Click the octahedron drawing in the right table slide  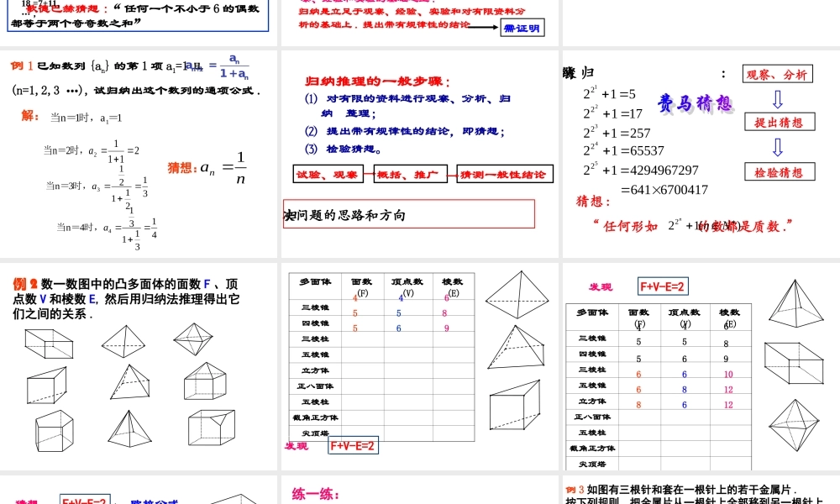[794, 425]
